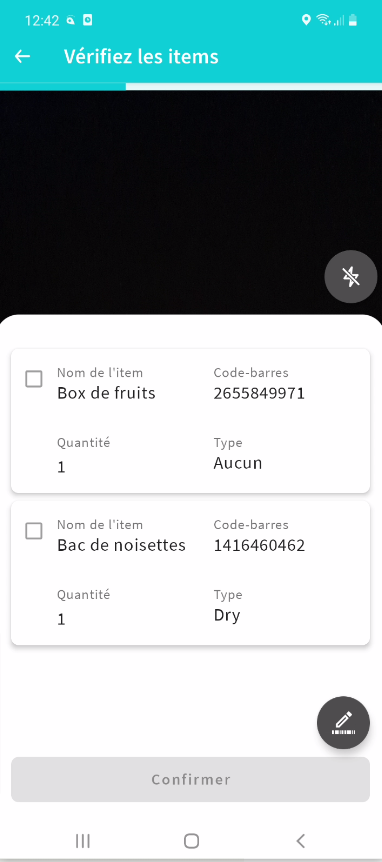Viewport: 382px width, 862px height.
Task: Tap the battery icon in status bar
Action: pyautogui.click(x=353, y=21)
